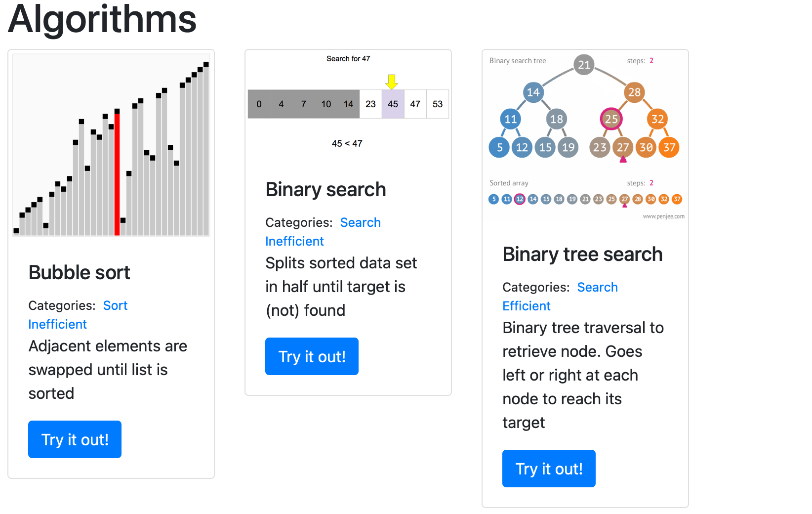This screenshot has height=514, width=812.
Task: Click the red bar in sort chart
Action: coord(117,172)
